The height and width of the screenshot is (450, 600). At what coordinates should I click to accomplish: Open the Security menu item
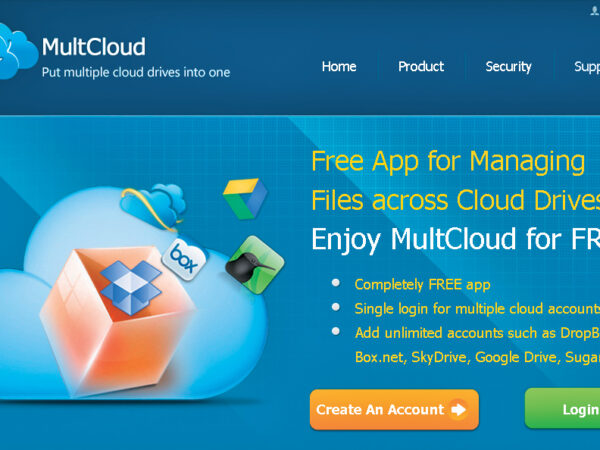(x=509, y=67)
